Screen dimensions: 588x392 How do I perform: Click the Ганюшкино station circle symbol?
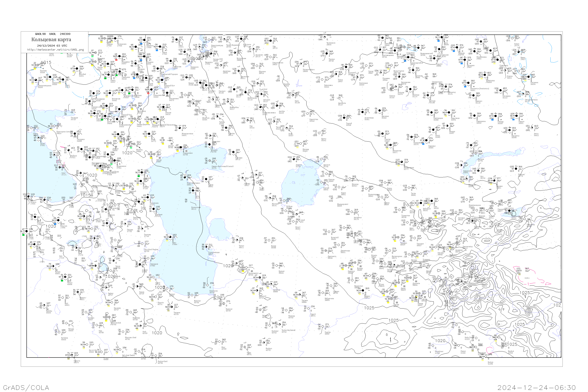181,148
